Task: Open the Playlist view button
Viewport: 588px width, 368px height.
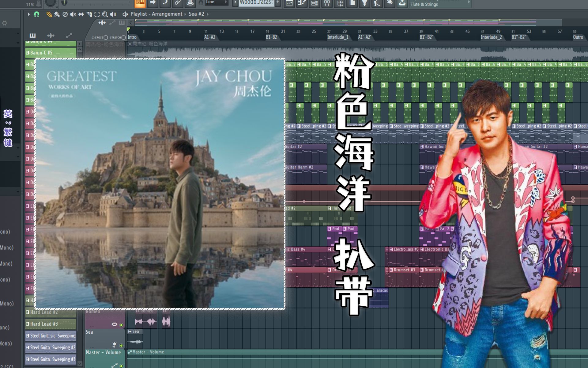Action: click(x=289, y=3)
